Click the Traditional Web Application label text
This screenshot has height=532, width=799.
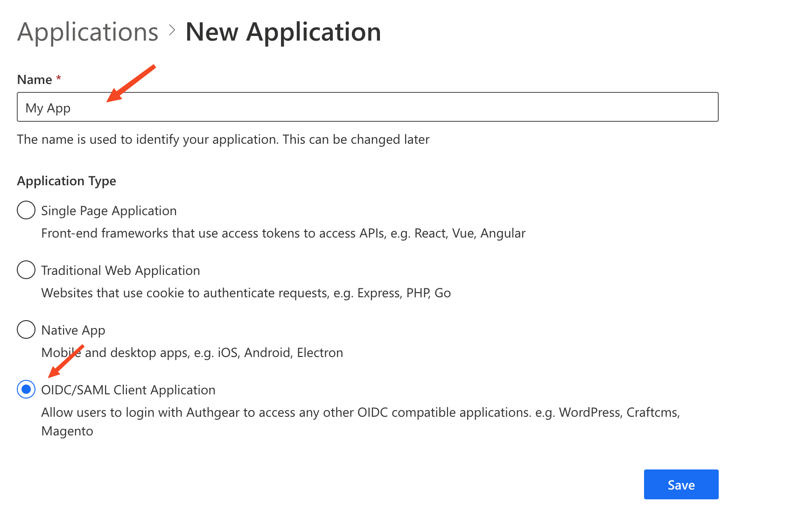tap(120, 271)
